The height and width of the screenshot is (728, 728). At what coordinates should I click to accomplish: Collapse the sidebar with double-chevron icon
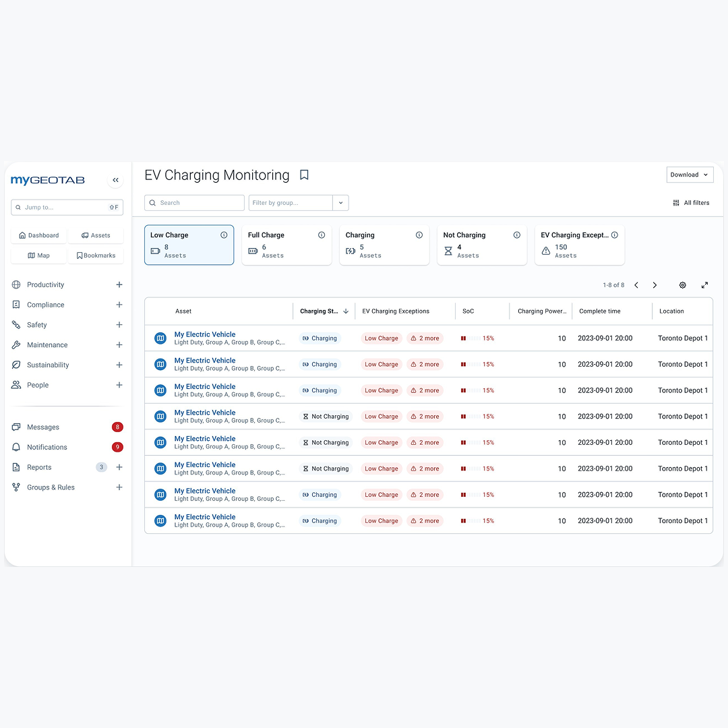(x=115, y=180)
